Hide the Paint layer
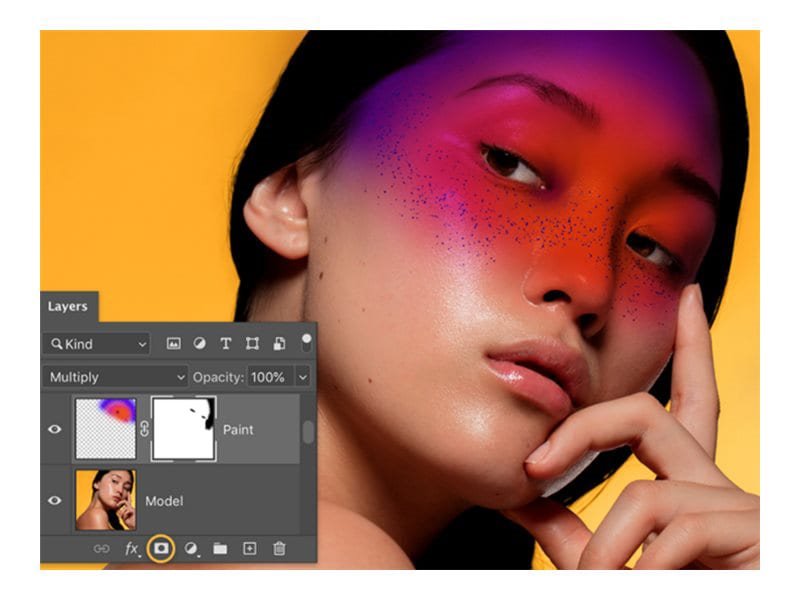Screen dimensions: 800x600 tap(55, 429)
